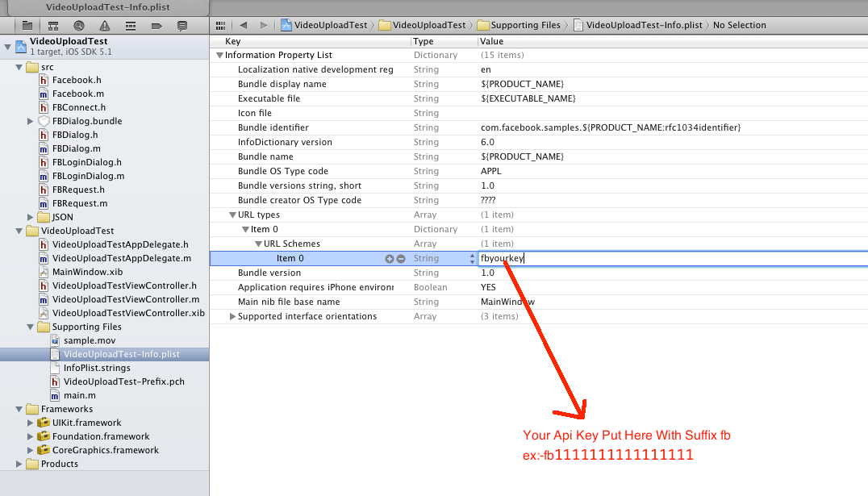The width and height of the screenshot is (868, 496).
Task: Collapse the URL types row
Action: pyautogui.click(x=232, y=215)
